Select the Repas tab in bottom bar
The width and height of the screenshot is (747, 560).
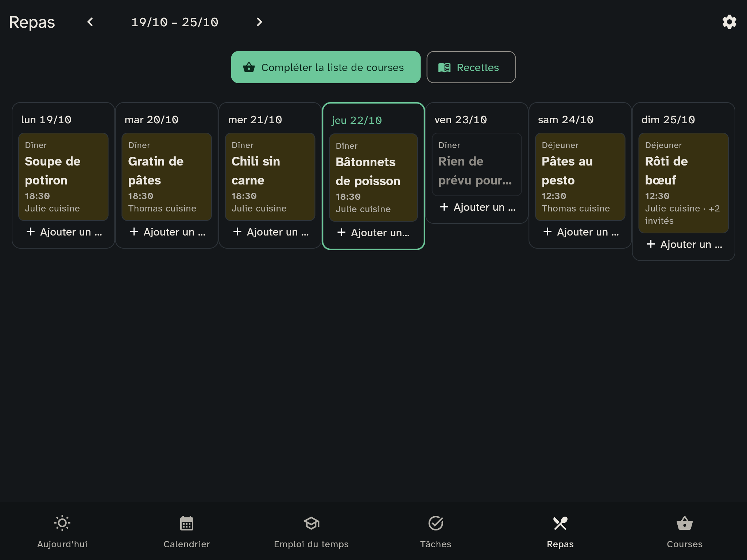560,531
